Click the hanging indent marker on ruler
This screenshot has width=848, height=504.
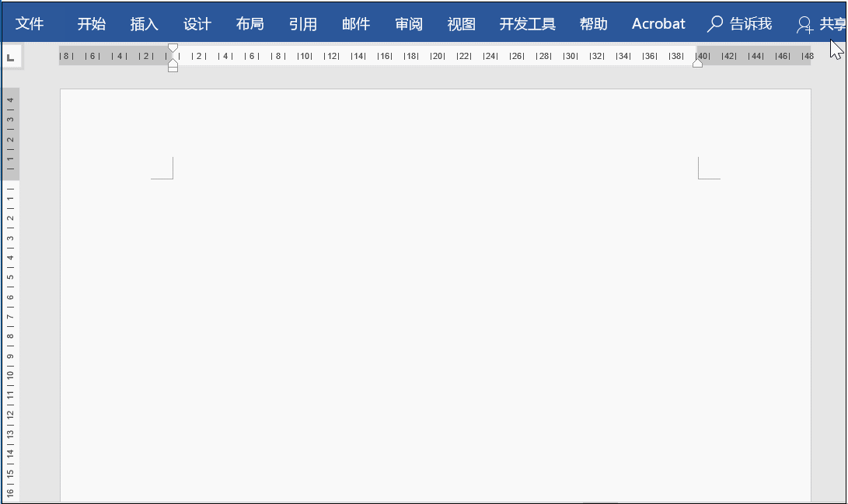[173, 62]
